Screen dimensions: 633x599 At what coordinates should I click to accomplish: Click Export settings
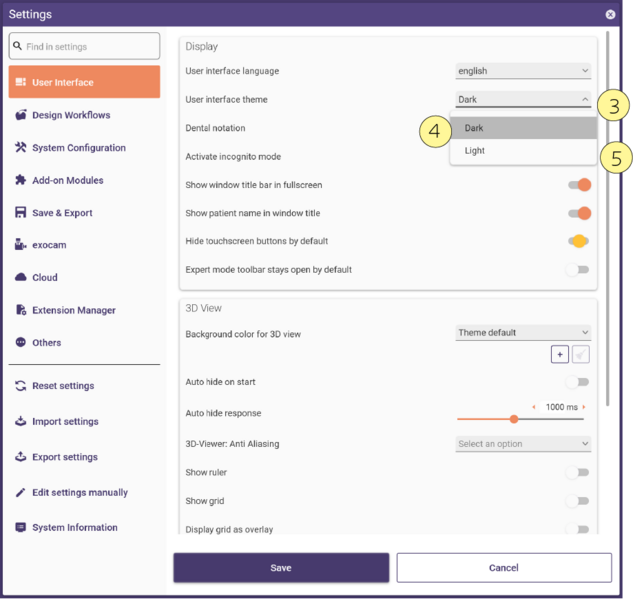pyautogui.click(x=65, y=457)
